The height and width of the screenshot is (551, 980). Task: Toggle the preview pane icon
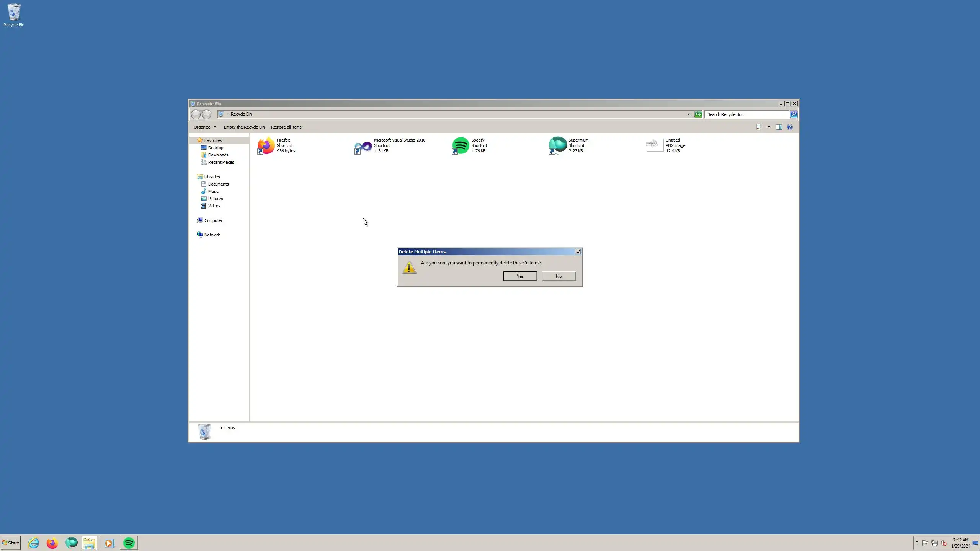pos(779,127)
